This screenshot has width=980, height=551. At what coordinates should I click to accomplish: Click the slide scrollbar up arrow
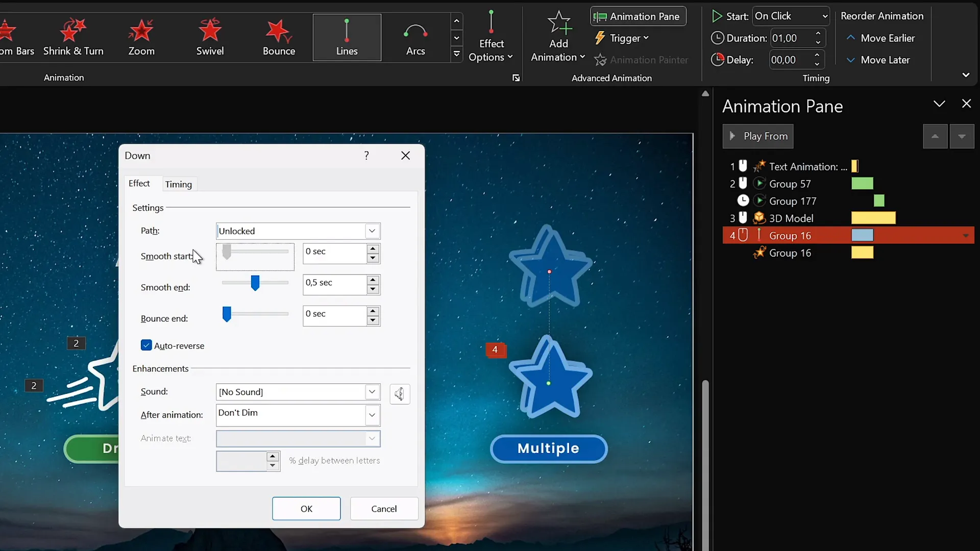pos(705,93)
